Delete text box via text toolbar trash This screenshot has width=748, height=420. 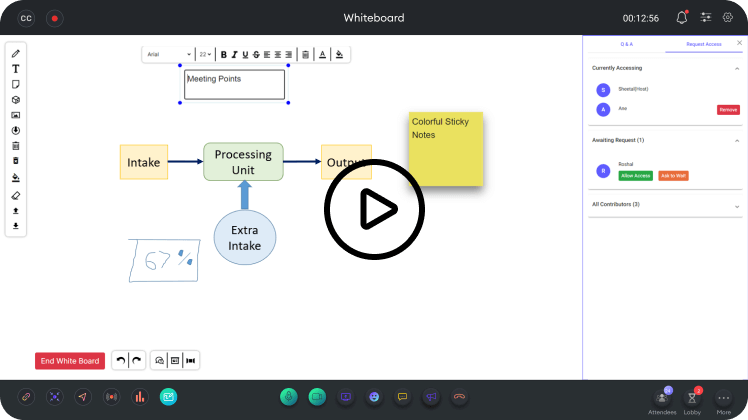tap(306, 55)
